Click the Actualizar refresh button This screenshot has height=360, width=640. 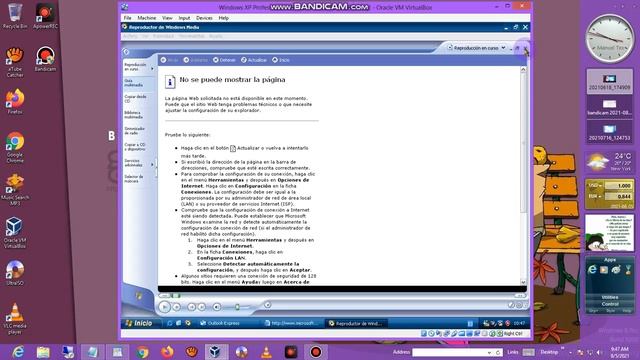(253, 60)
